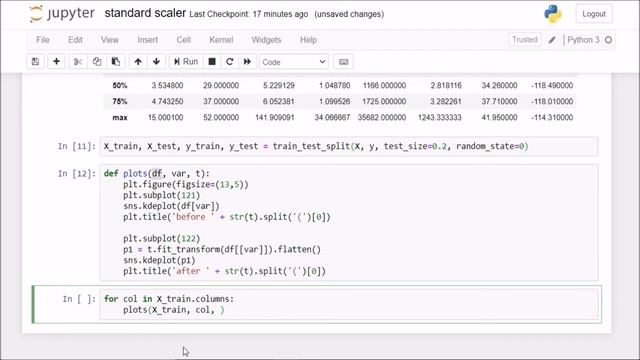Click the value -114.310000
Screen dimensions: 640x360
point(552,118)
